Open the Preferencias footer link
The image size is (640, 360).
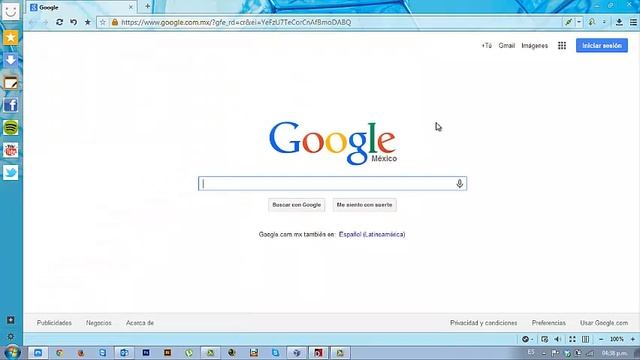click(x=549, y=323)
